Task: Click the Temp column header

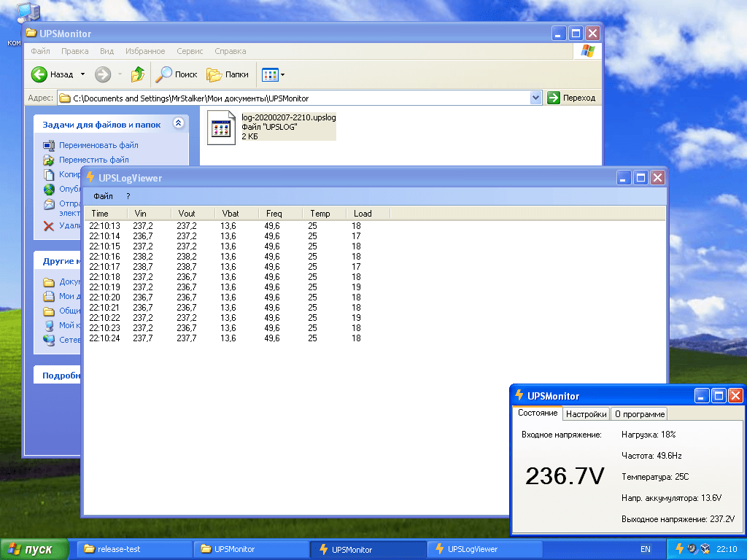Action: [325, 214]
